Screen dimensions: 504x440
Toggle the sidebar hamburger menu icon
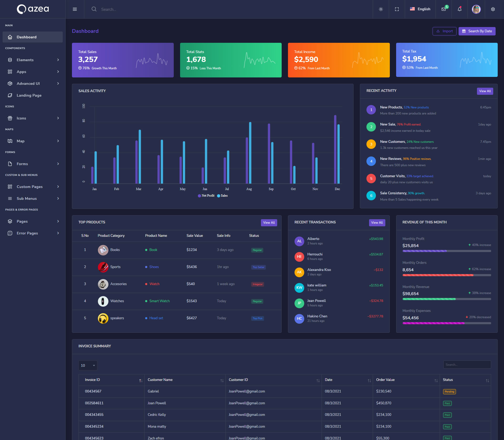pos(75,9)
